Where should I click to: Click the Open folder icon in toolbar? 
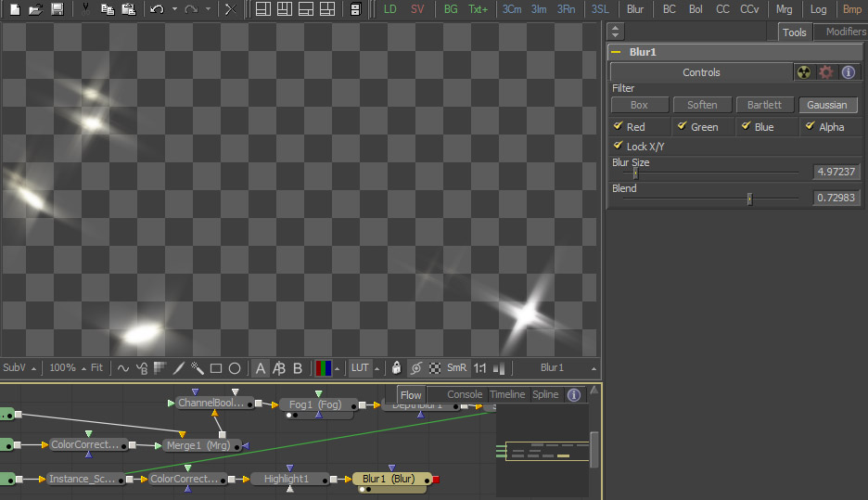pyautogui.click(x=35, y=9)
